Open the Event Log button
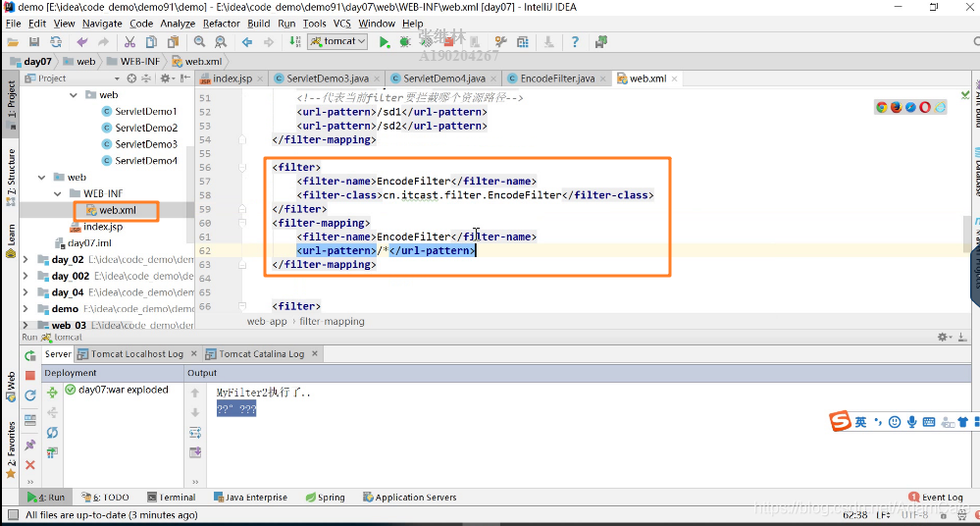The width and height of the screenshot is (980, 526). [x=936, y=498]
